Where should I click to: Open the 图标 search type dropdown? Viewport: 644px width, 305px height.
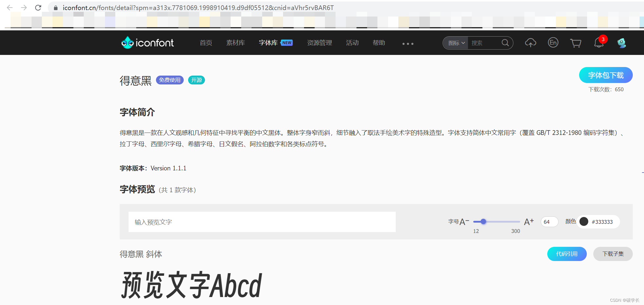point(456,43)
